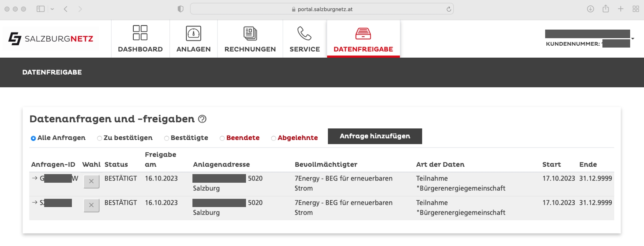Open Service phone icon
The image size is (644, 246).
(304, 33)
